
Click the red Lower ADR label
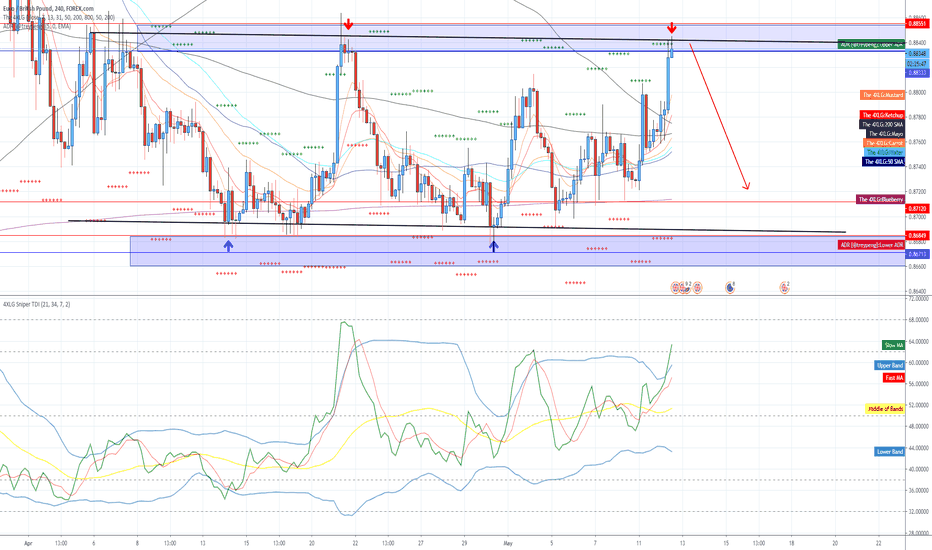click(871, 245)
